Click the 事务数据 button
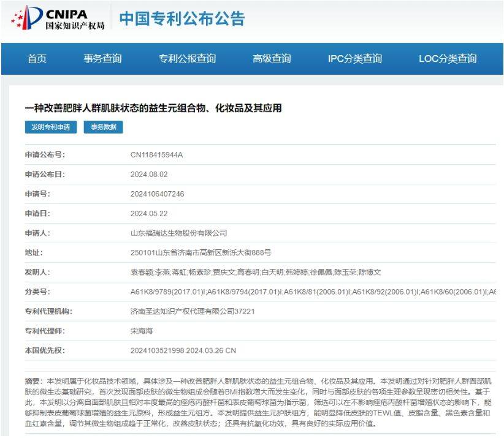504x438 pixels. point(103,127)
